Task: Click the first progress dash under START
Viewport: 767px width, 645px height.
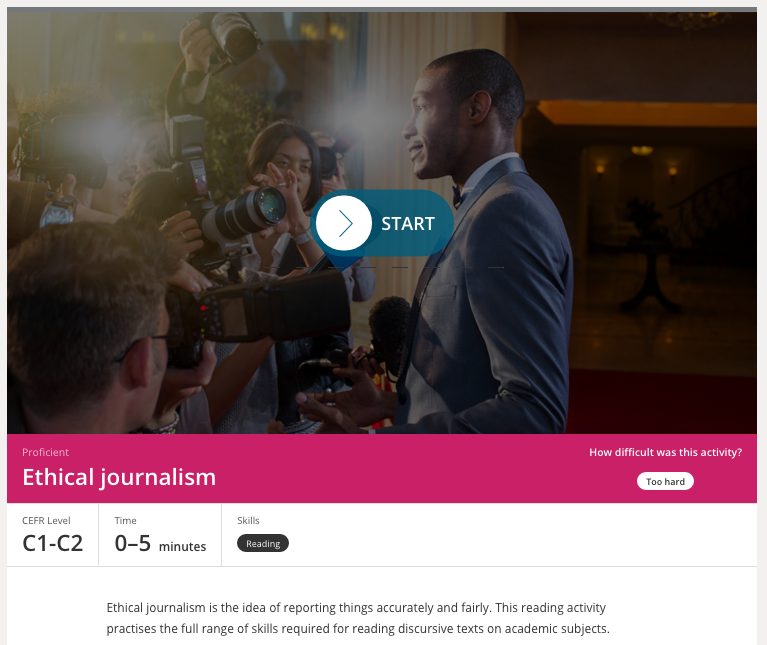Action: (x=272, y=267)
